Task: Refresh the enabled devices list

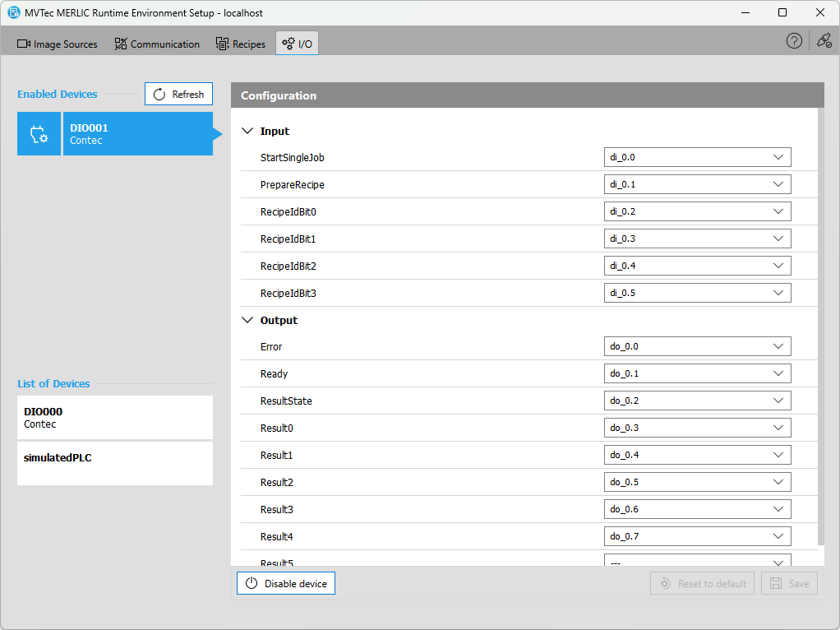Action: click(x=178, y=95)
